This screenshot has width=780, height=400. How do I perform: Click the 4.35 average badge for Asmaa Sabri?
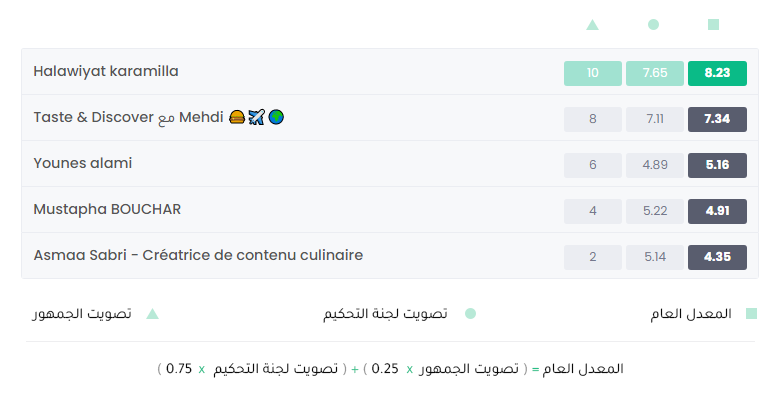tap(717, 257)
